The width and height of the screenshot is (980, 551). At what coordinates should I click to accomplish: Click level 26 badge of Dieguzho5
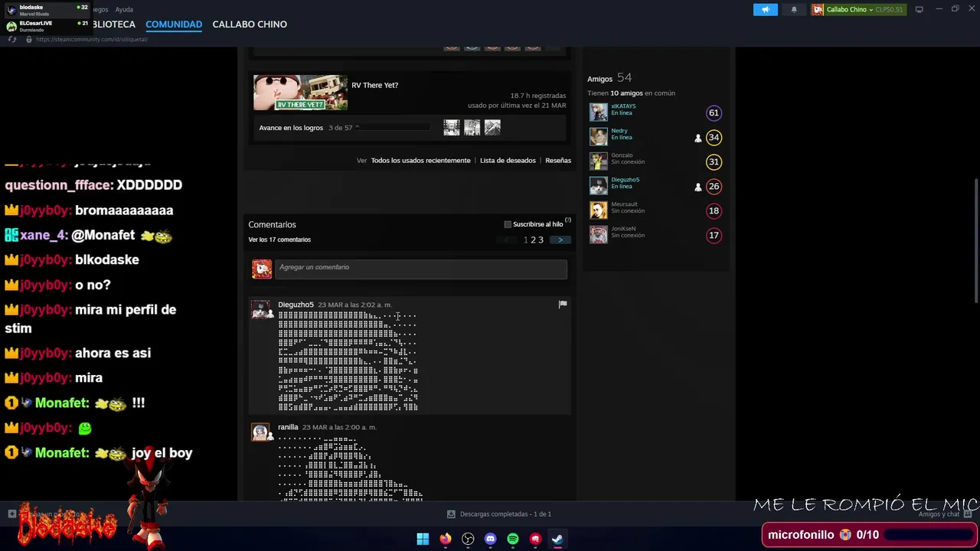(x=714, y=187)
